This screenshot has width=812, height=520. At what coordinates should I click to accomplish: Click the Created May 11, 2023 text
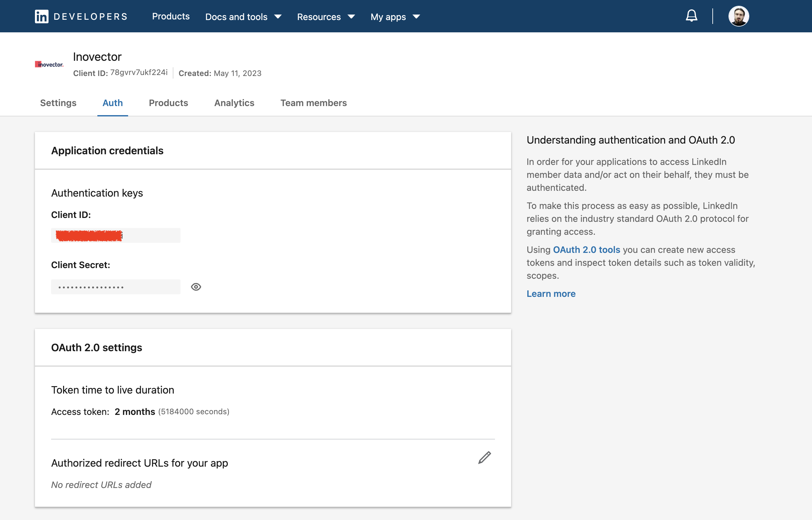[x=220, y=73]
